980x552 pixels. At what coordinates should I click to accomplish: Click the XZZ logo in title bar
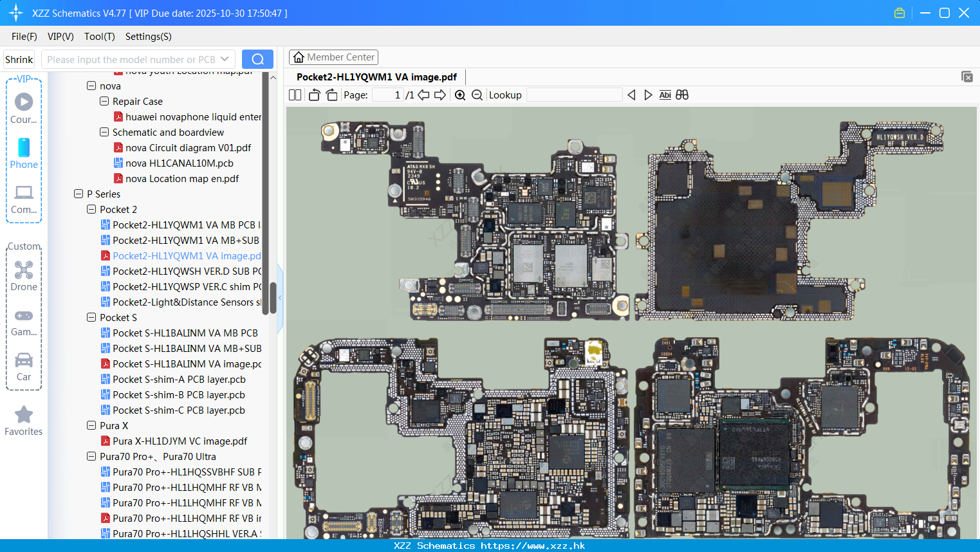[x=16, y=13]
